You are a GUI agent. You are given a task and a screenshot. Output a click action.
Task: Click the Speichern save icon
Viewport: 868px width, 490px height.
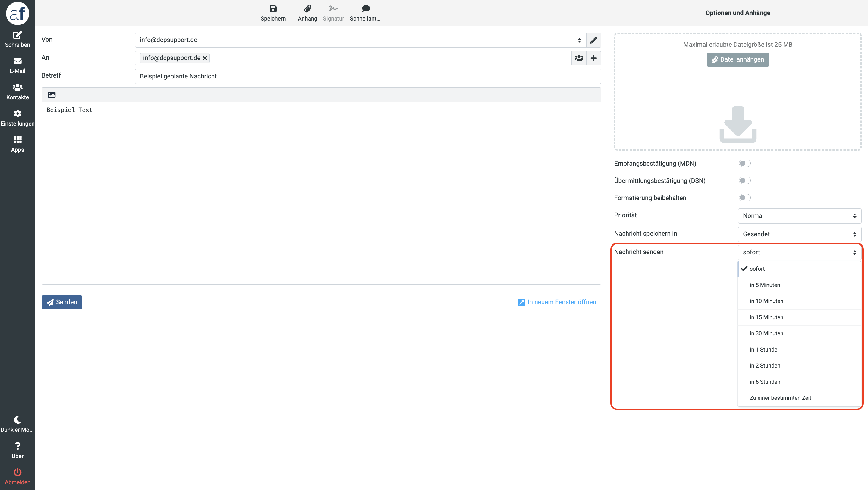[x=273, y=9]
